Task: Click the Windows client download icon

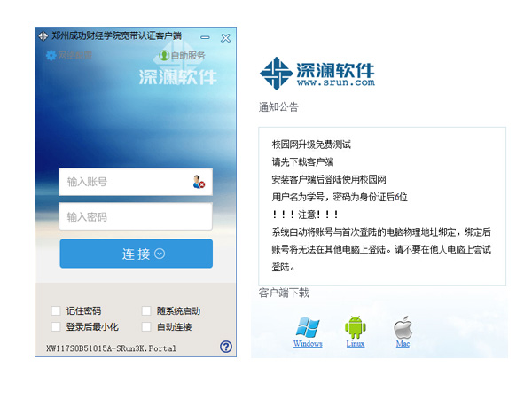Action: 308,327
